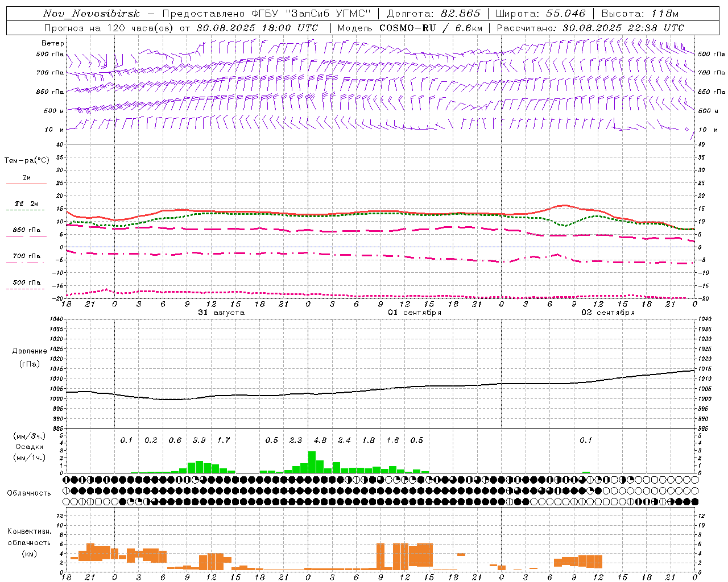Image resolution: width=728 pixels, height=582 pixels.
Task: Click the solid line sample under '2м' legend
Action: (x=26, y=184)
